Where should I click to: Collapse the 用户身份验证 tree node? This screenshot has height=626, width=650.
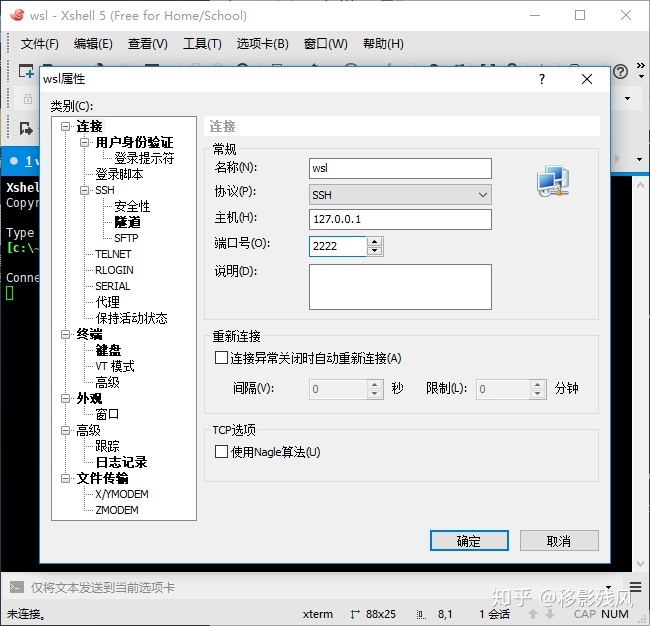(x=85, y=142)
